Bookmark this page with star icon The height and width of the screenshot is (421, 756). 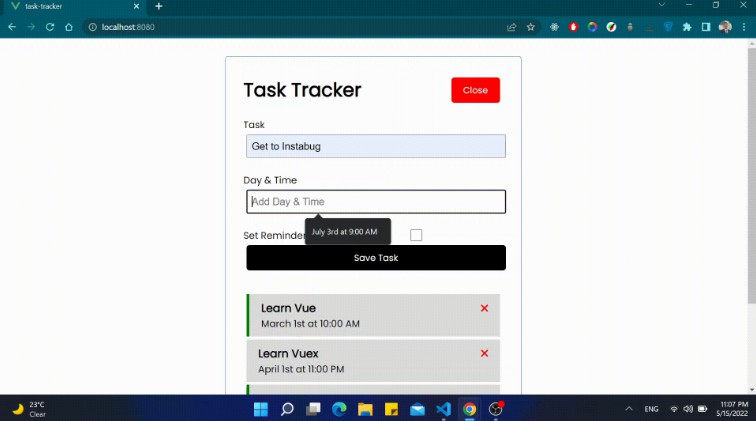531,27
